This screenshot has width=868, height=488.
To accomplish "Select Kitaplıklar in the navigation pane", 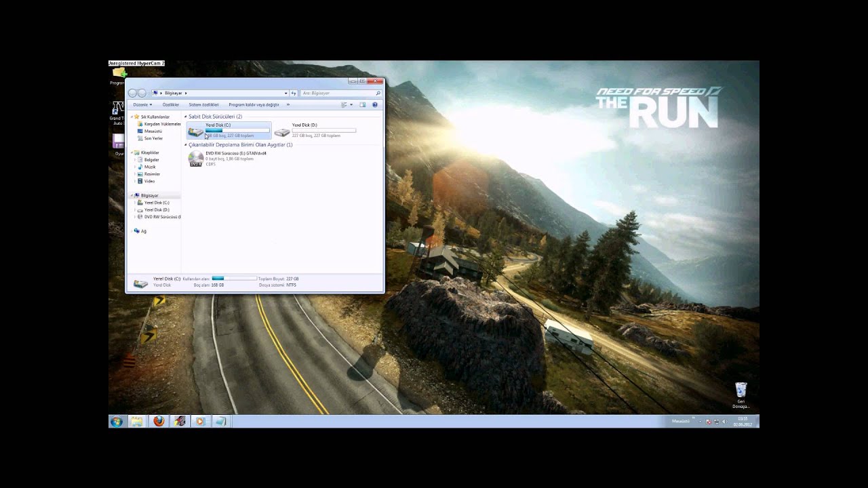I will pos(149,152).
